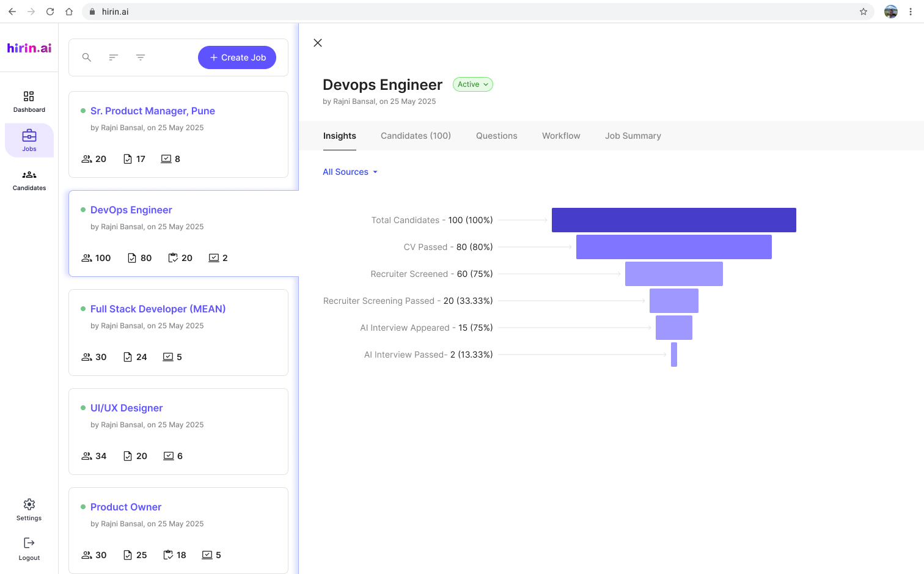This screenshot has width=924, height=574.
Task: Open the All Sources dropdown
Action: [350, 172]
